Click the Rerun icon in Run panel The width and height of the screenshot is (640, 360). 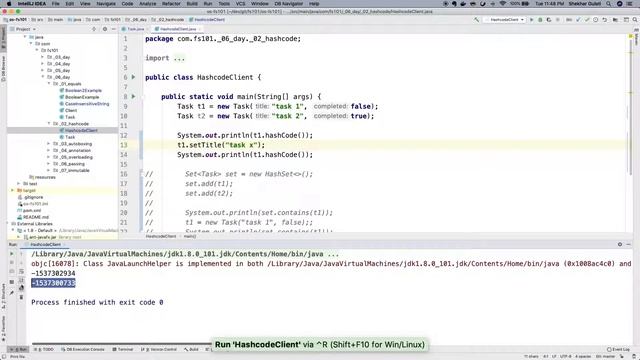tap(11, 254)
